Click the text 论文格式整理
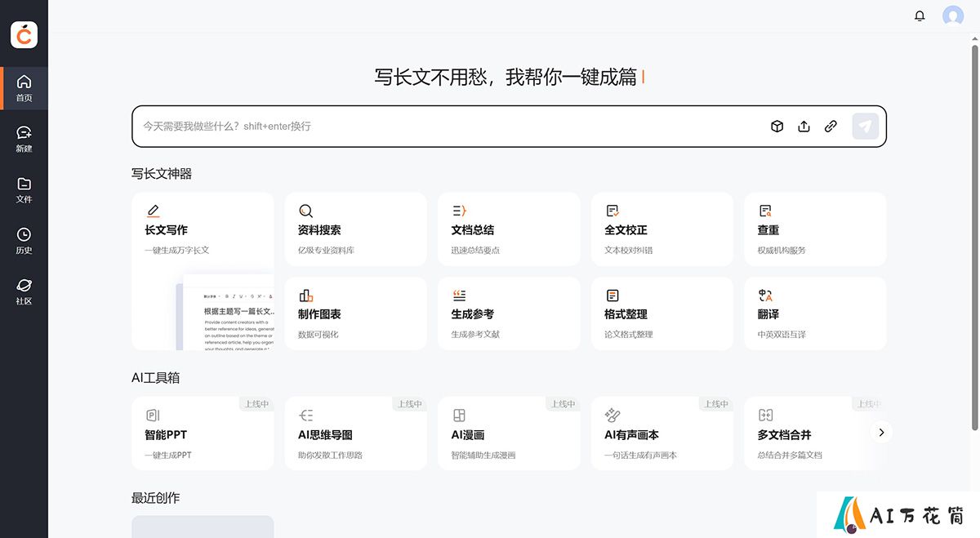Screen dimensions: 980x538 [629, 334]
